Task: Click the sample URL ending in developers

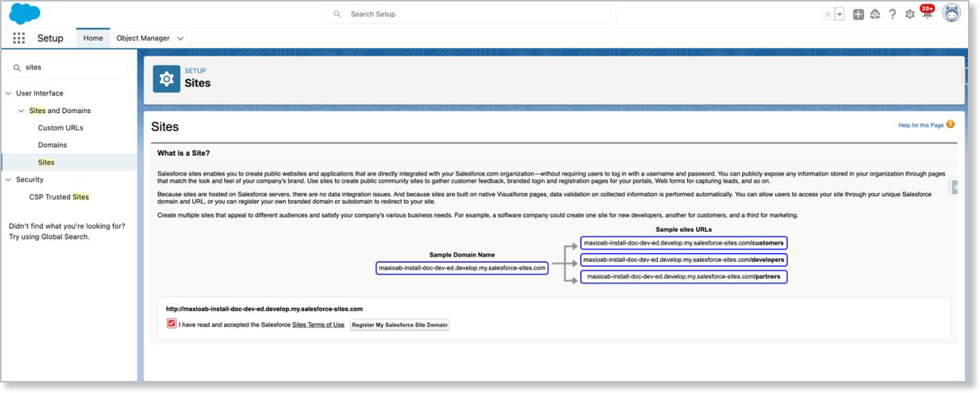Action: point(683,260)
